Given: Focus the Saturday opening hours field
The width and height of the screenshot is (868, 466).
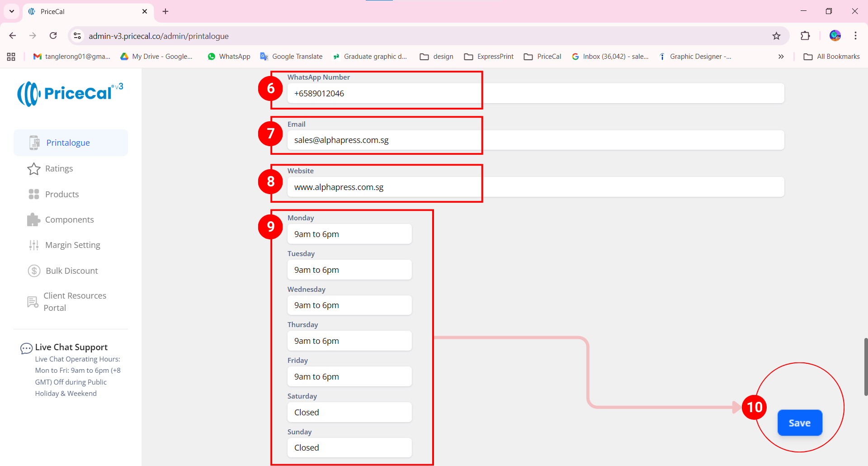Looking at the screenshot, I should [349, 412].
